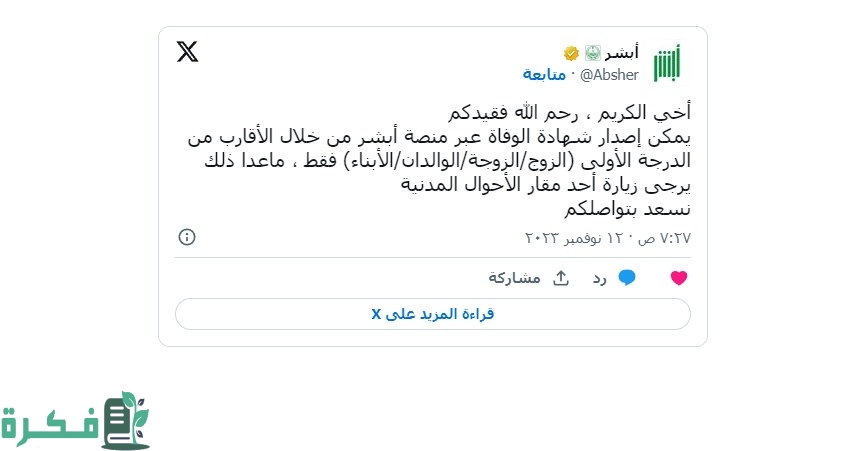Click the gold verified badge
Screen dimensions: 859x451
point(571,52)
